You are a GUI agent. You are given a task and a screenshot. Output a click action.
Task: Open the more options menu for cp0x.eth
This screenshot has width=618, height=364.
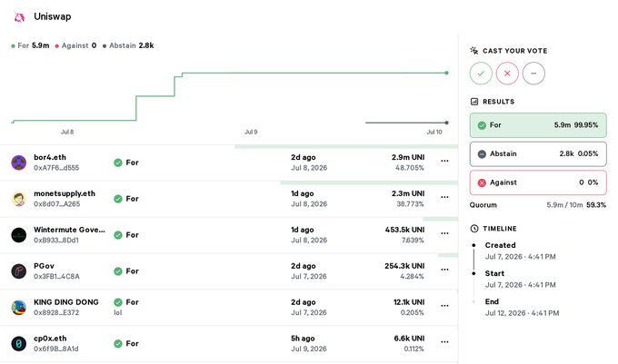tap(444, 341)
